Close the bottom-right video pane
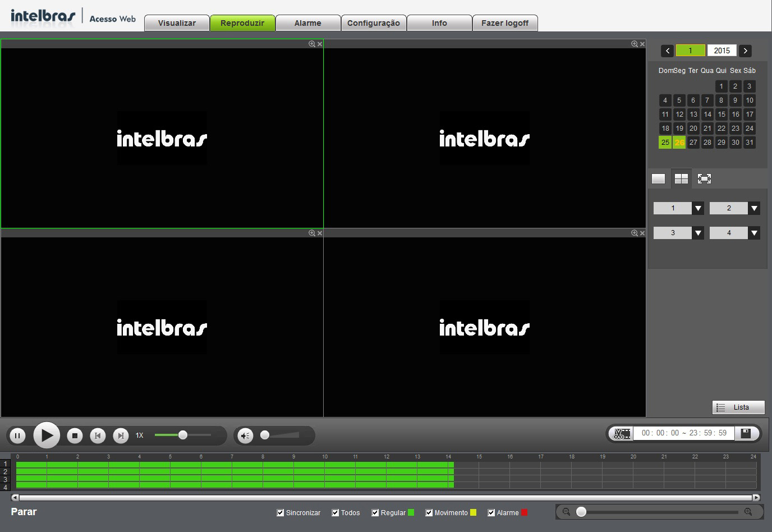This screenshot has height=532, width=772. click(x=642, y=233)
